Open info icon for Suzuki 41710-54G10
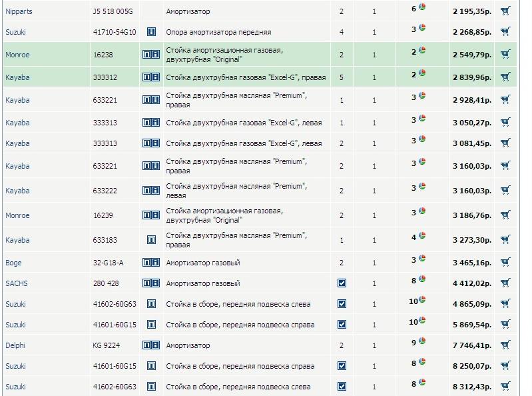This screenshot has height=396, width=532. pos(151,32)
